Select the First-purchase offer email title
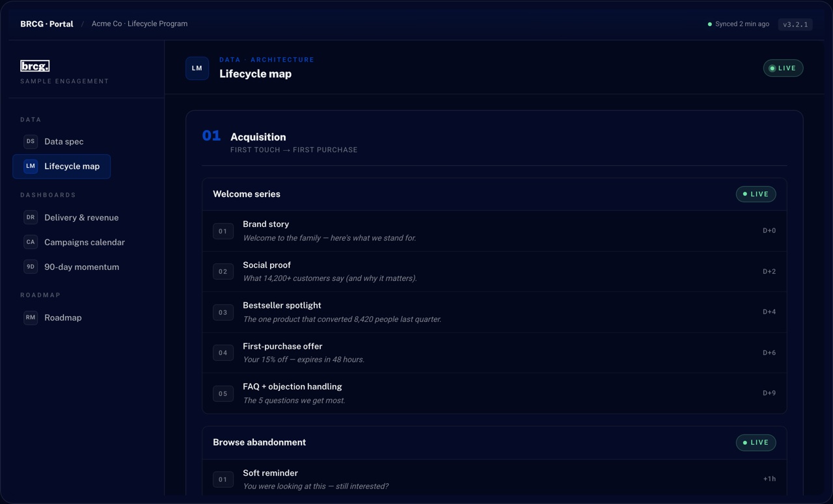 282,346
